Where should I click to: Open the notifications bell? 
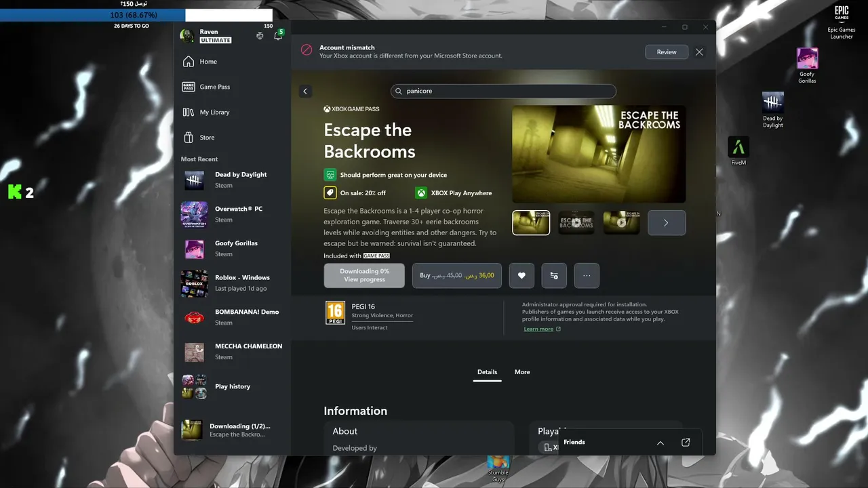tap(277, 36)
